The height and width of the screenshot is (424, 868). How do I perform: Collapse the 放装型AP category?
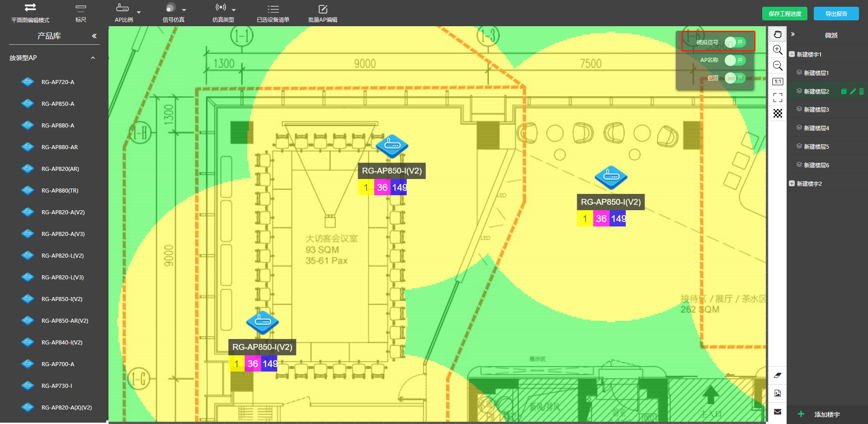coord(93,58)
